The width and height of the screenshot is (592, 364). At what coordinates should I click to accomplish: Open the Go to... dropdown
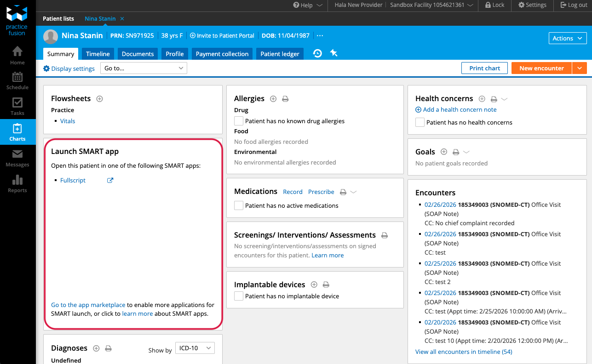(x=144, y=68)
